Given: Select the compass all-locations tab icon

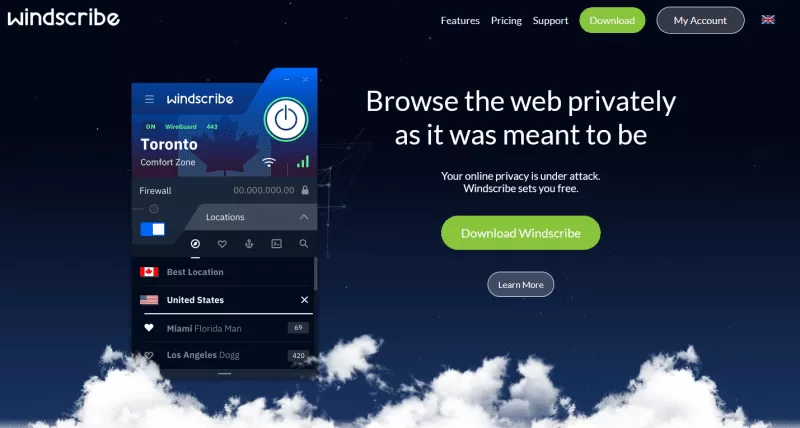Looking at the screenshot, I should click(x=195, y=244).
